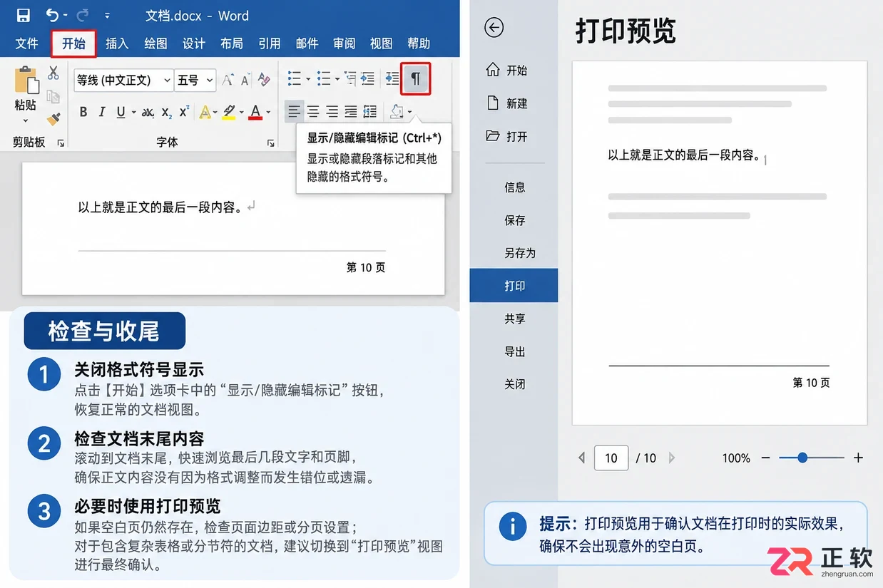Switch to the 布局 tab
The image size is (883, 588).
coord(232,43)
